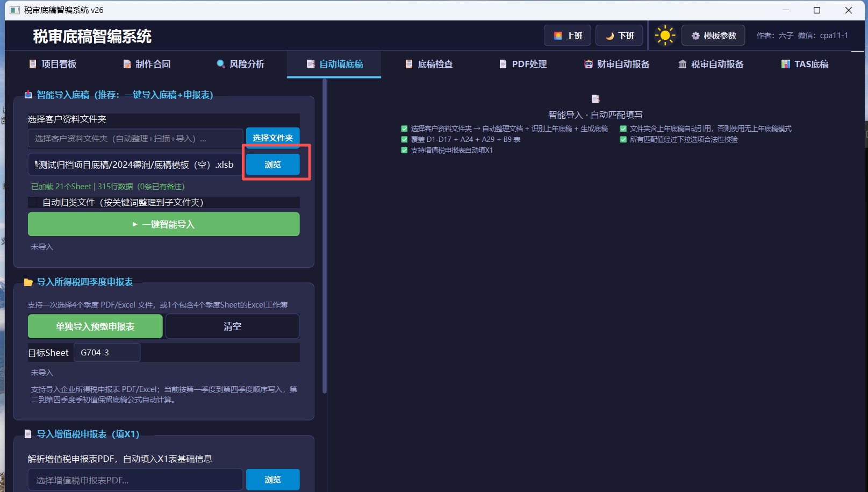Click 未导入 status below 目标Sheet
868x492 pixels.
coord(42,373)
